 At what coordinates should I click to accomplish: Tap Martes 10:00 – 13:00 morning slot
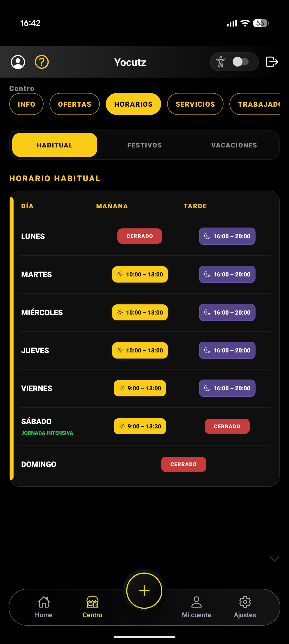click(x=140, y=274)
